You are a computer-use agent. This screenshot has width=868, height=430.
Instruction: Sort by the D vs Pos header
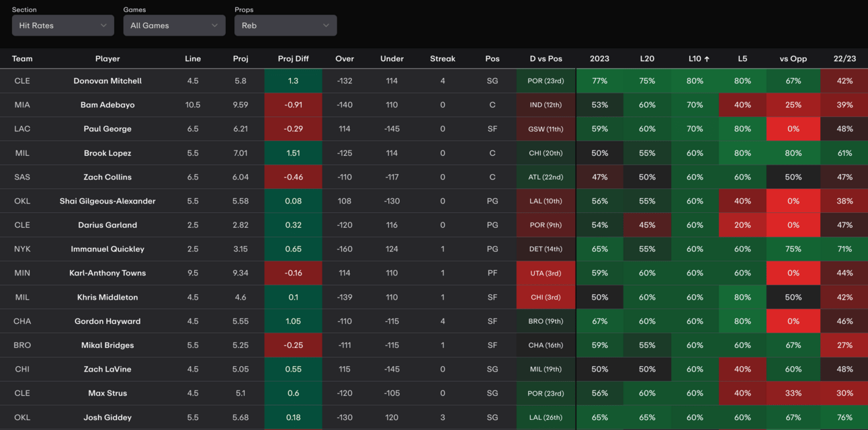[x=546, y=58]
